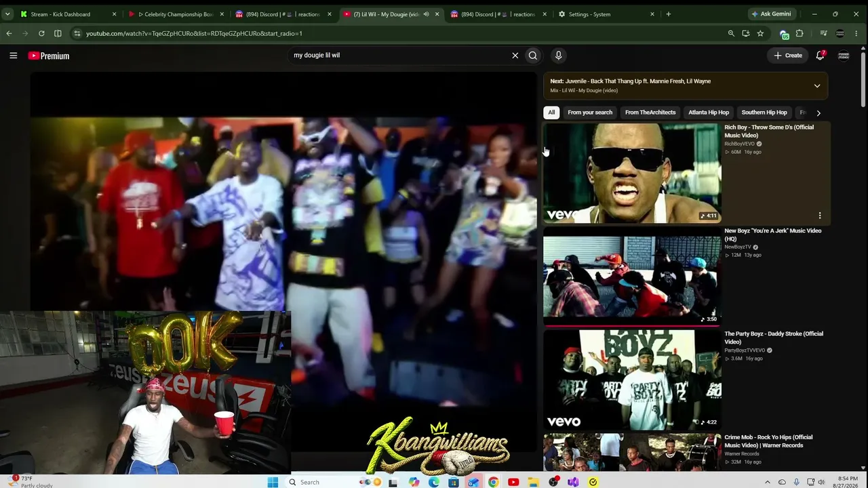
Task: Switch to Celebrity Championship Boxing tab
Action: [x=175, y=14]
